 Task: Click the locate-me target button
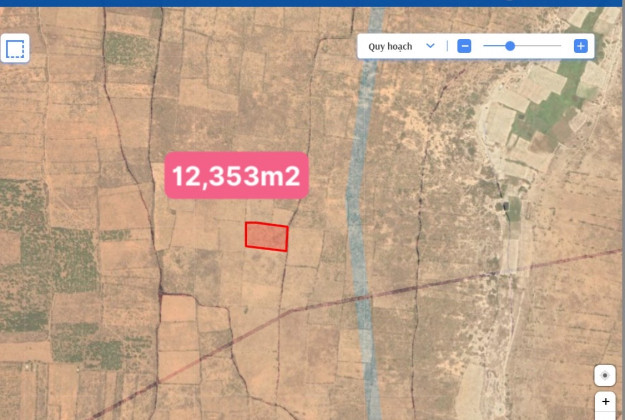pyautogui.click(x=605, y=375)
